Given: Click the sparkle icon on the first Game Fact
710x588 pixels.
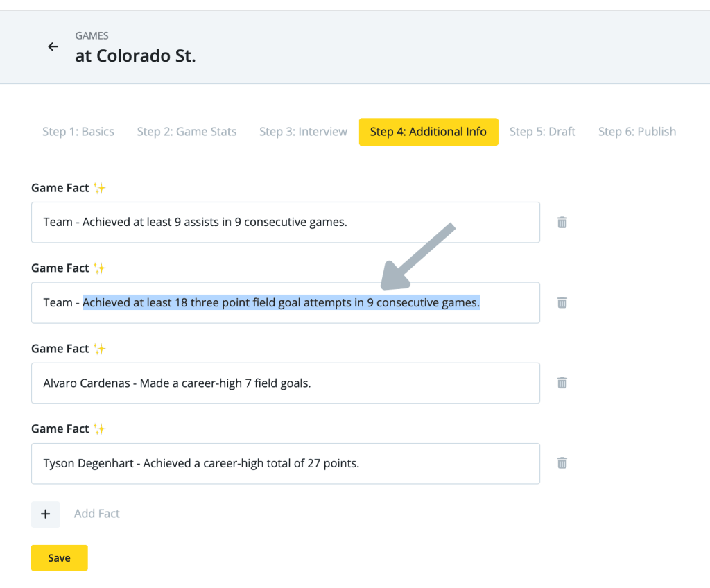Looking at the screenshot, I should coord(100,187).
